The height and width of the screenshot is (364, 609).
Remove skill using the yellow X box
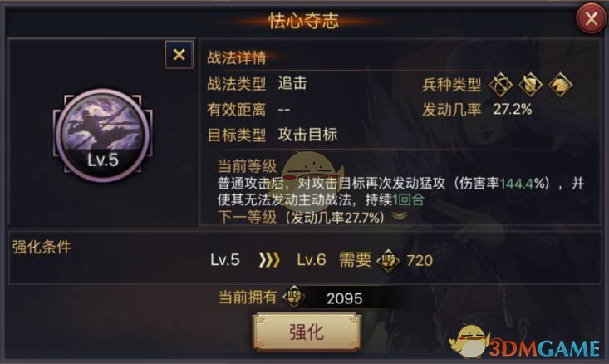tap(179, 54)
